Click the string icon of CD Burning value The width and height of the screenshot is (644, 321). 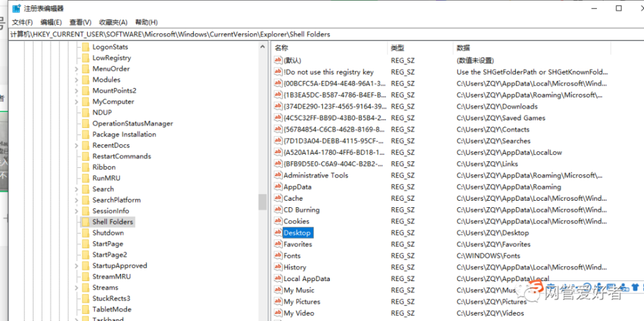coord(278,210)
